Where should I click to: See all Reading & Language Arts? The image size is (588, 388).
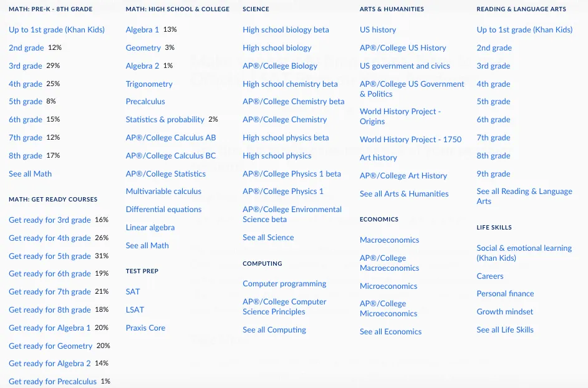click(x=524, y=196)
